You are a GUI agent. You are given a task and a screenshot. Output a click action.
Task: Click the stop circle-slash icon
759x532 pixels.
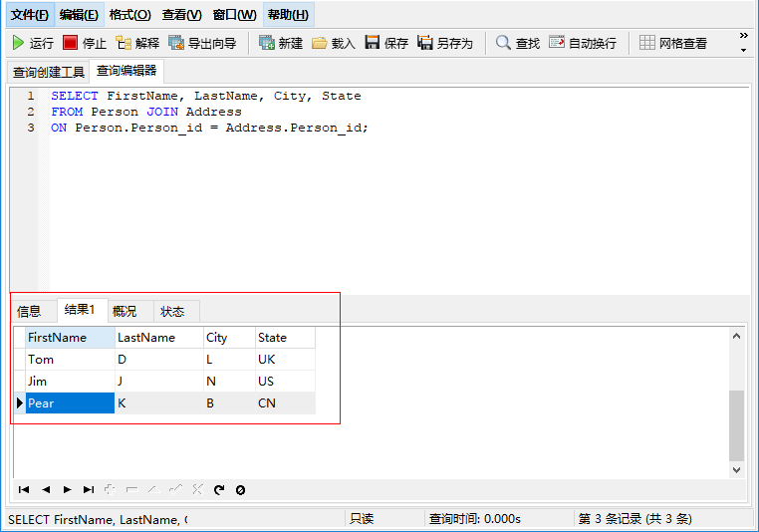pyautogui.click(x=241, y=490)
